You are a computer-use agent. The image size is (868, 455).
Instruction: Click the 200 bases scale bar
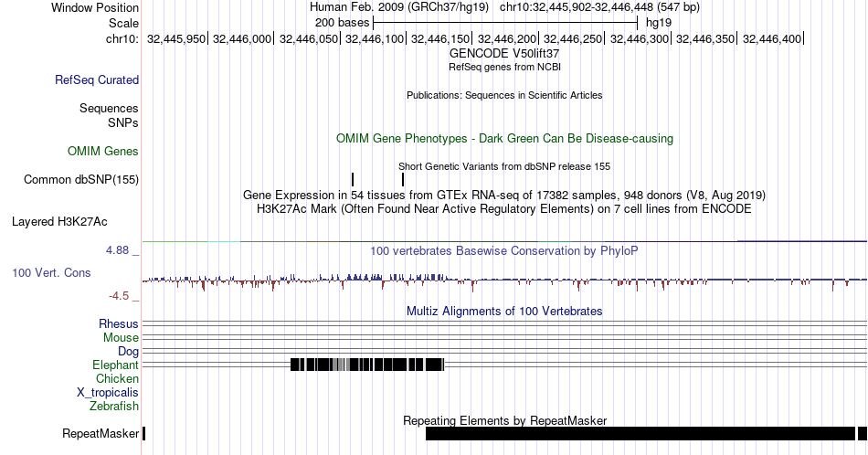click(x=505, y=23)
